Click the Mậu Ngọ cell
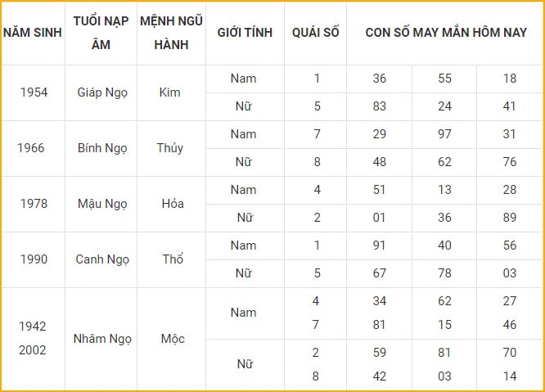 pos(101,204)
